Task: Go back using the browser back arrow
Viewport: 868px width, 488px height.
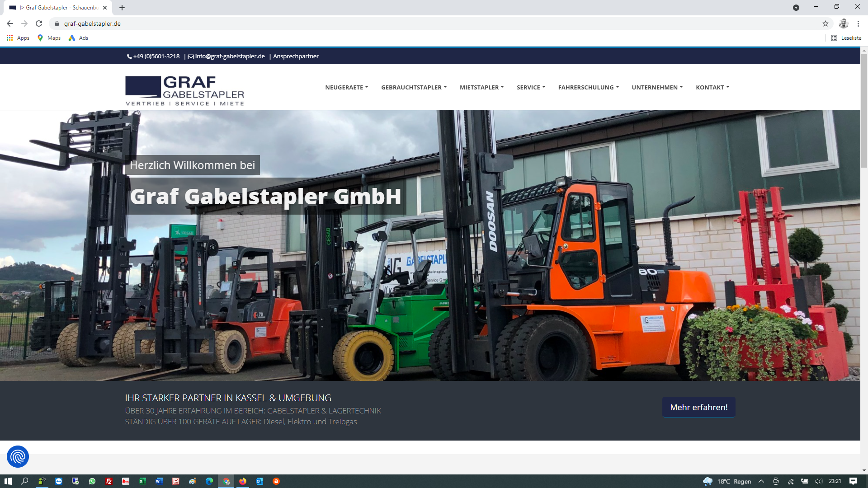Action: pyautogui.click(x=10, y=23)
